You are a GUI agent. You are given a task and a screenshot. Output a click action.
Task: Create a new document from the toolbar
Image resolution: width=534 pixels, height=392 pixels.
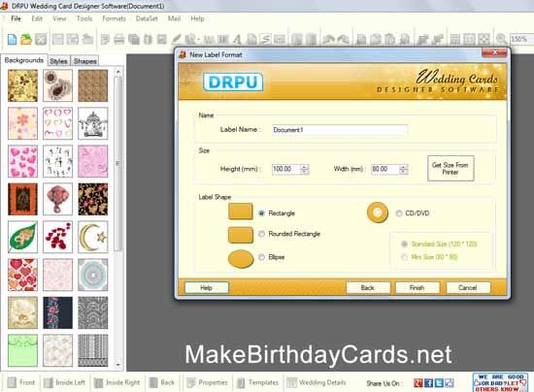tap(12, 40)
